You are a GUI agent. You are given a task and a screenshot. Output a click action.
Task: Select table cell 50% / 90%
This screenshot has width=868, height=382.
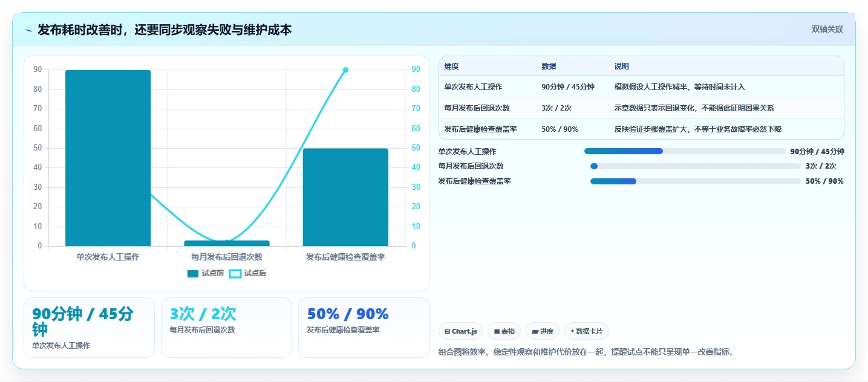click(560, 129)
